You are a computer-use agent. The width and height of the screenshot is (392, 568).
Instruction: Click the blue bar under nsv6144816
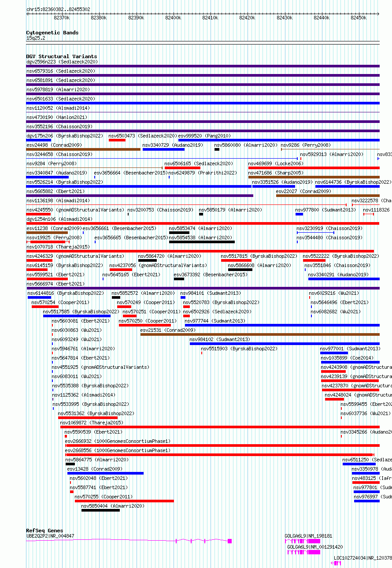(39, 297)
